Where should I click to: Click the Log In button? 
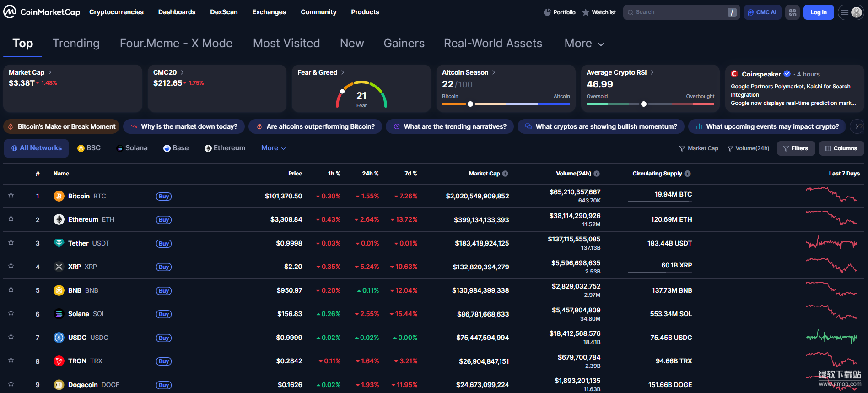(818, 12)
